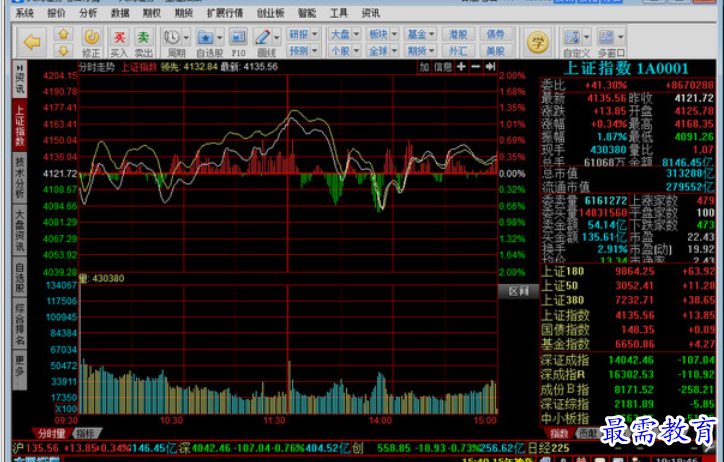This screenshot has height=462, width=724.
Task: Click the 区间 button beside the chart
Action: 518,291
